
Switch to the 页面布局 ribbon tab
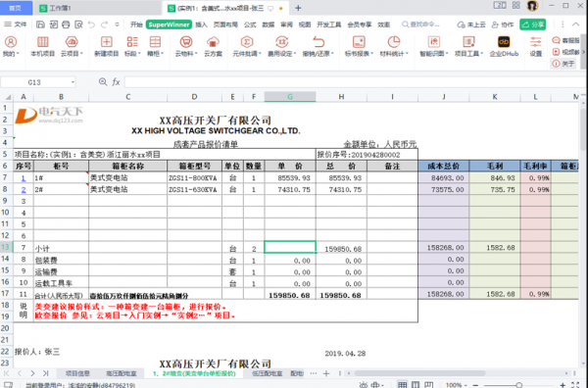coord(225,24)
